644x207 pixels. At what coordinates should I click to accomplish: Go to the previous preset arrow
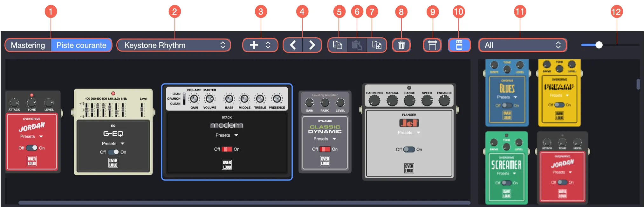pyautogui.click(x=293, y=45)
